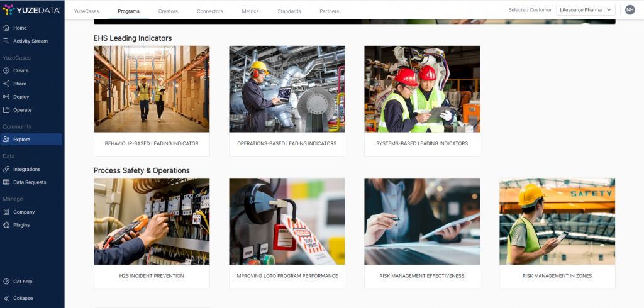This screenshot has height=308, width=644.
Task: Click the Risk Management in Zones image
Action: pyautogui.click(x=557, y=221)
